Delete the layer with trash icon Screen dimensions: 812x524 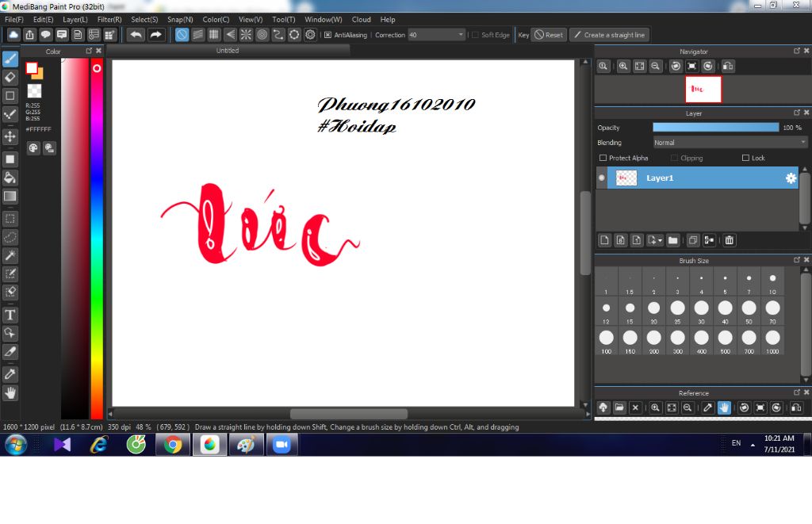pos(730,240)
